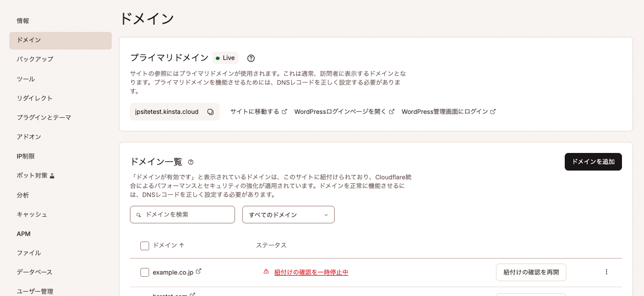Focus the ドメインを検索 search field
Viewport: 644px width, 296px height.
(x=182, y=215)
